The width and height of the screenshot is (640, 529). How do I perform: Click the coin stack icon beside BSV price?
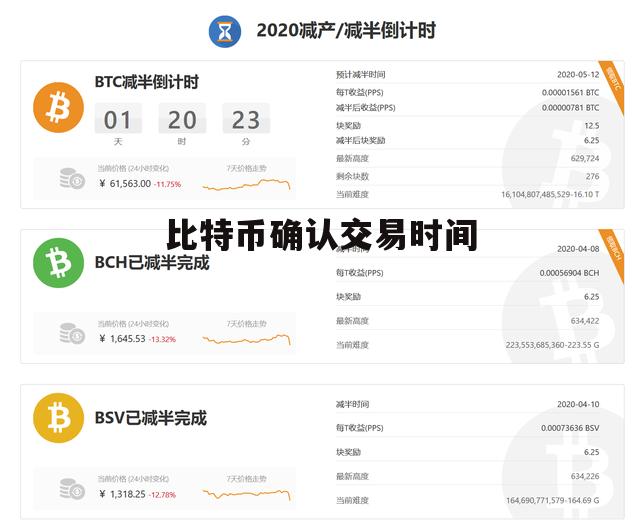tap(72, 489)
